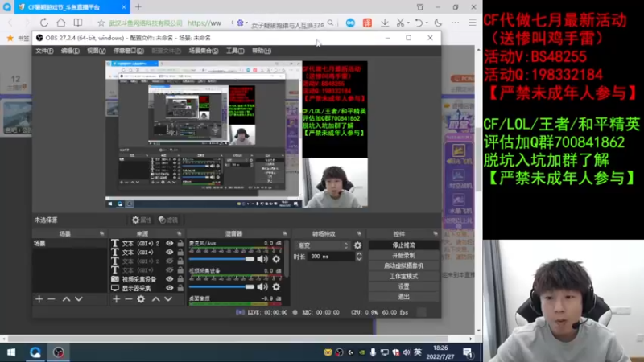This screenshot has height=362, width=644.
Task: Open the 帮助(H) menu in OBS
Action: click(x=262, y=51)
